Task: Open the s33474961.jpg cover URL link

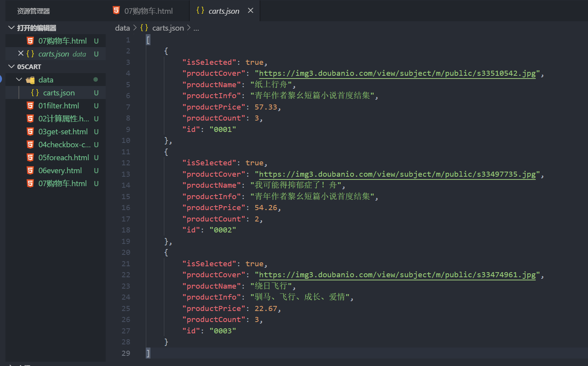Action: coord(397,275)
